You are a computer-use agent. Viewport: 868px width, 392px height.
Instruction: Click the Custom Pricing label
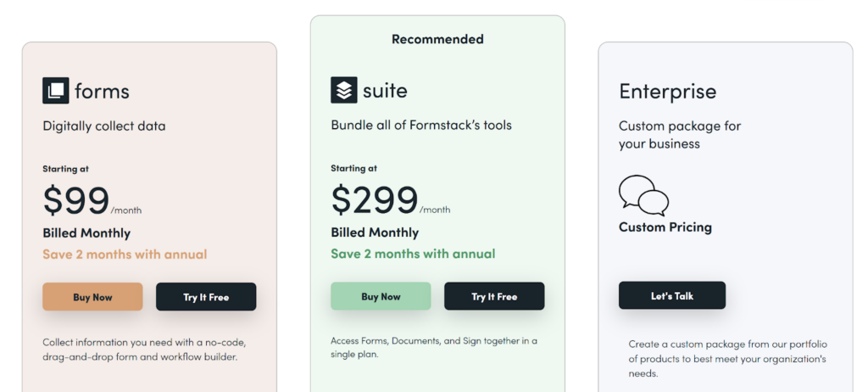(x=665, y=227)
